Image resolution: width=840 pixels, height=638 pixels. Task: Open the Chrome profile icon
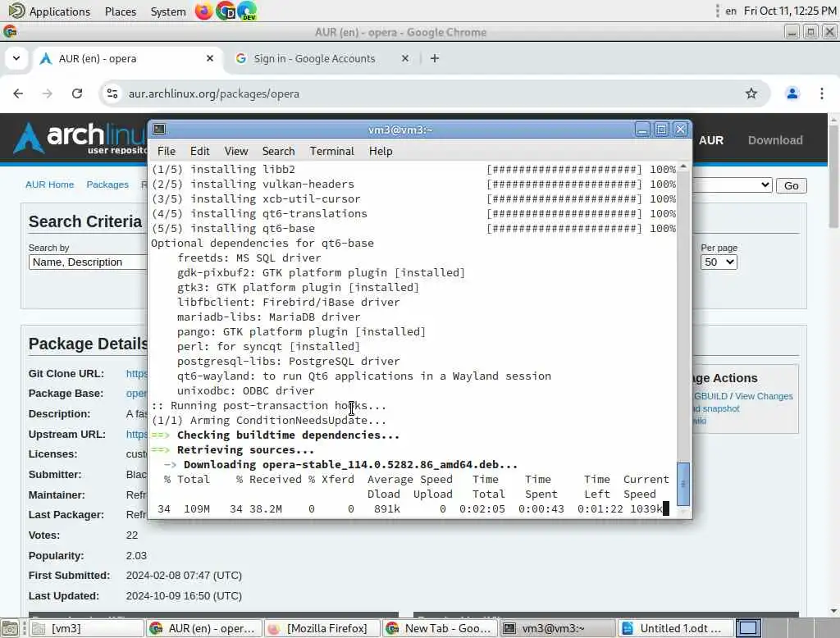[792, 93]
